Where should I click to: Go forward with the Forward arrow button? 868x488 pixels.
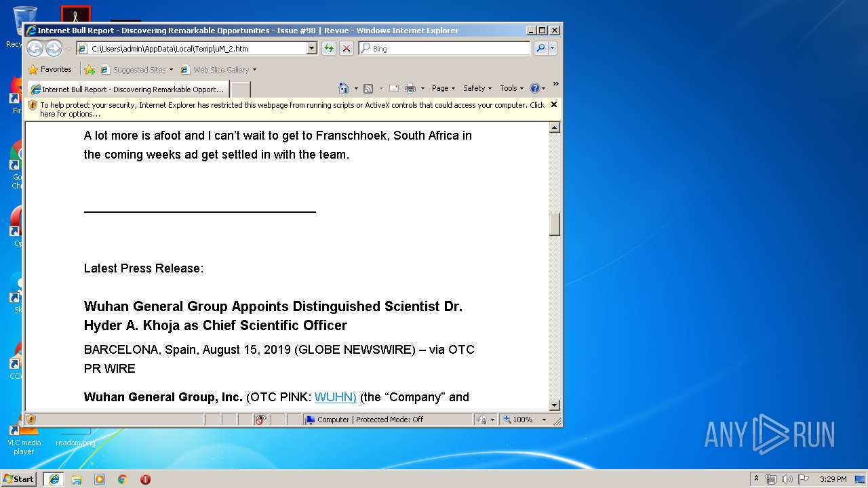point(54,48)
